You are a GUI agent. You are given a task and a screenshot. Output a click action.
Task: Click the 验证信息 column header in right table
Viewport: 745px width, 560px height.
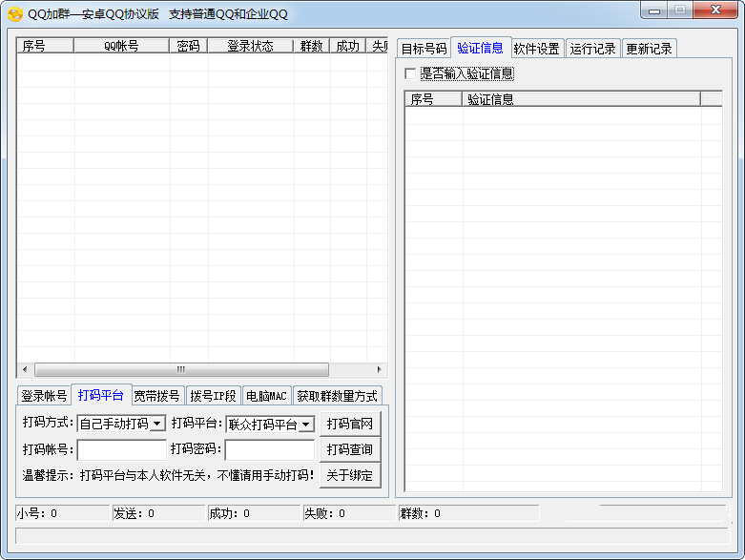pyautogui.click(x=581, y=99)
